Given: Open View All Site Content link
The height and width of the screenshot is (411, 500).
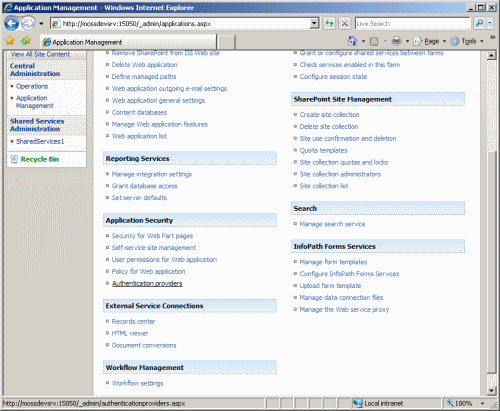Looking at the screenshot, I should (40, 54).
